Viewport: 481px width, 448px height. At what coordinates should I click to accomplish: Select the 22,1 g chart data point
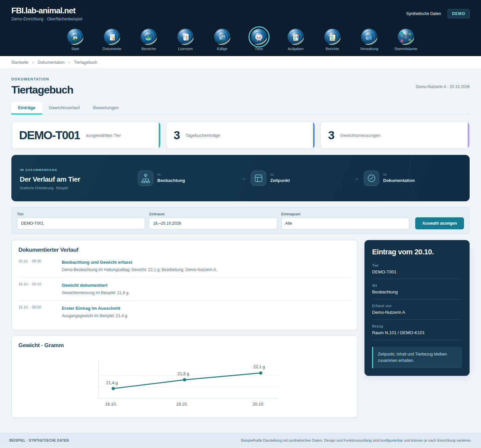pyautogui.click(x=261, y=373)
